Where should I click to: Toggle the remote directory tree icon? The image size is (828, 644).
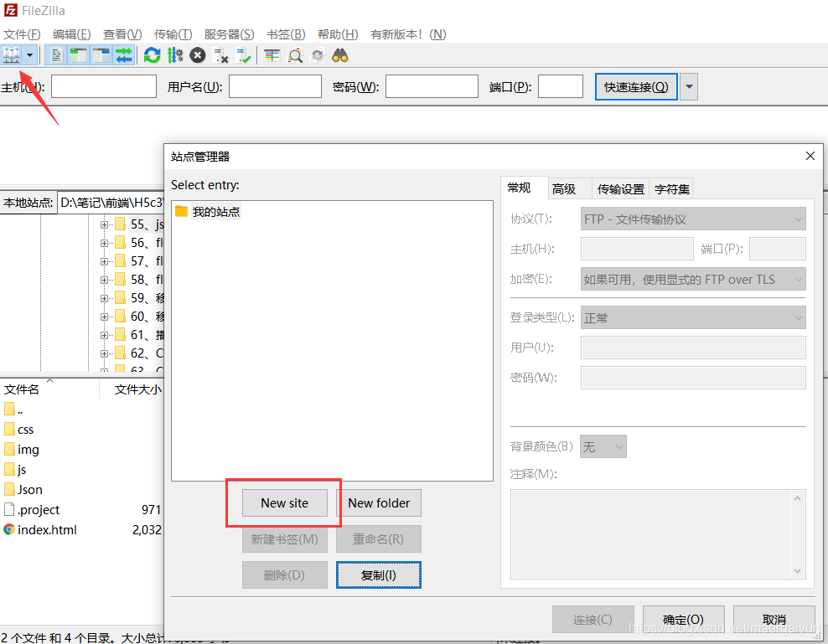point(101,55)
